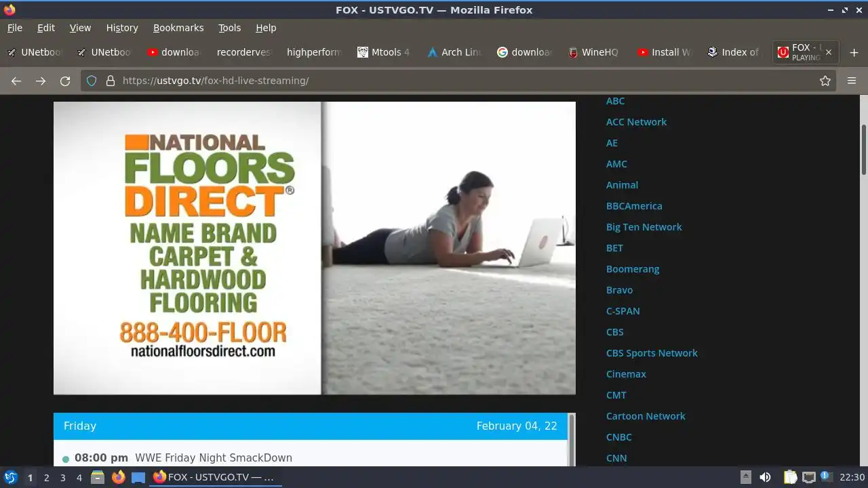Switch to the recorderves tab
Viewport: 868px width, 488px height.
point(243,52)
